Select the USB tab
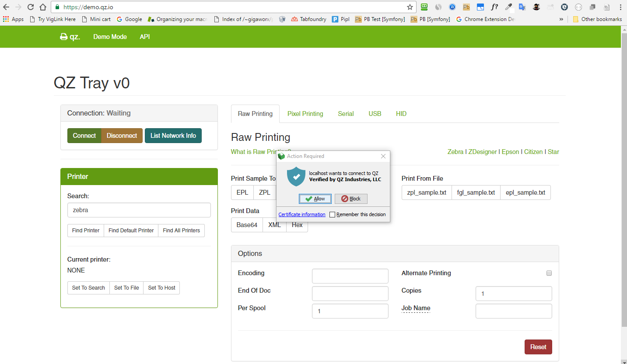Image resolution: width=627 pixels, height=364 pixels. tap(375, 114)
